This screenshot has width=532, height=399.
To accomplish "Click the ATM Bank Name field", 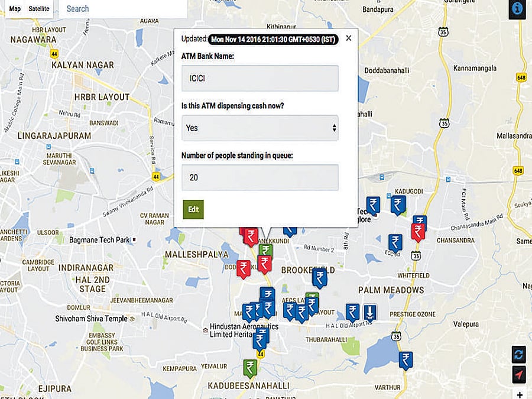I will [x=259, y=78].
